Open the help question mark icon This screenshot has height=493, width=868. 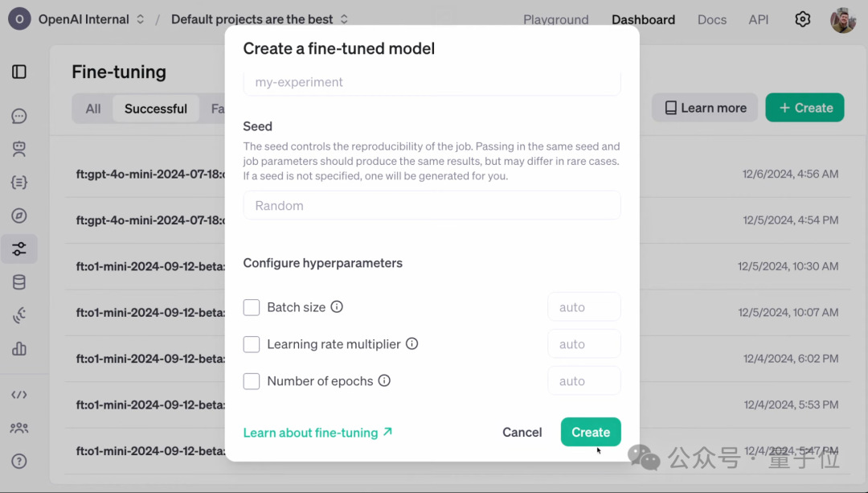(19, 461)
